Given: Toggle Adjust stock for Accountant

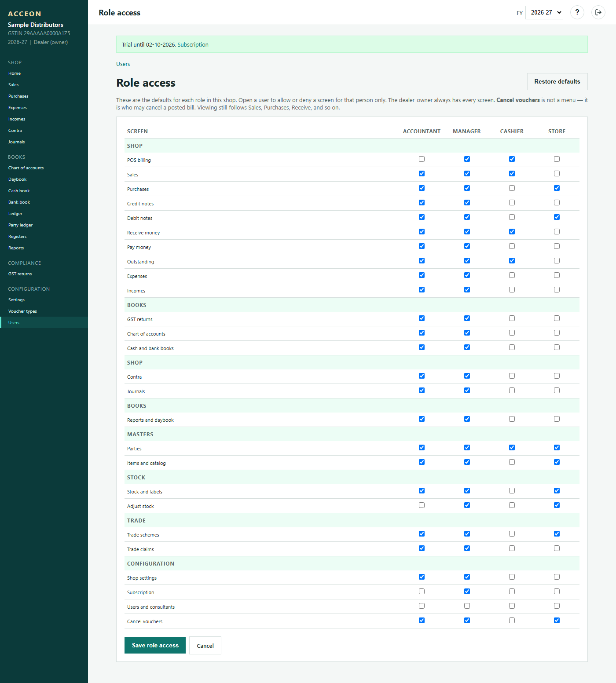Looking at the screenshot, I should (x=422, y=505).
